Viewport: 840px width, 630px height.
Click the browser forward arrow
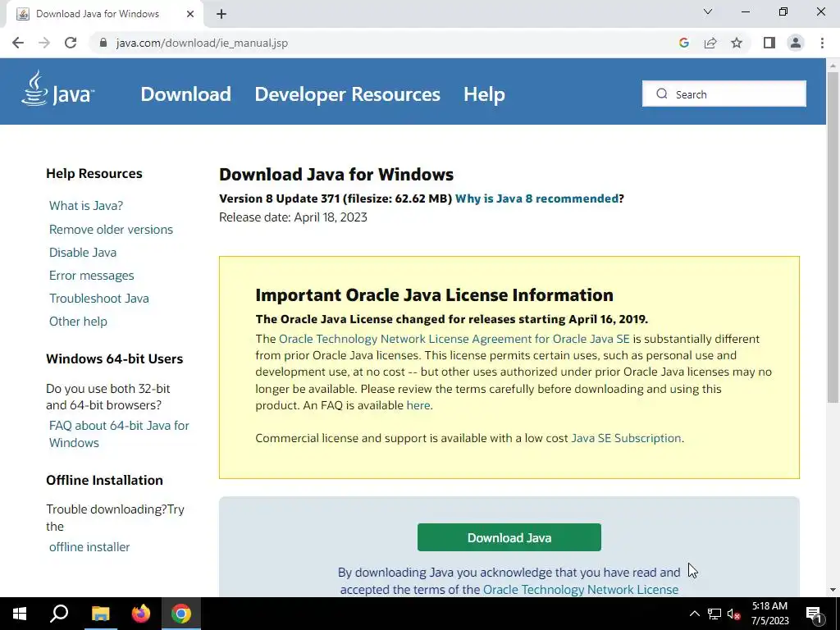click(44, 43)
